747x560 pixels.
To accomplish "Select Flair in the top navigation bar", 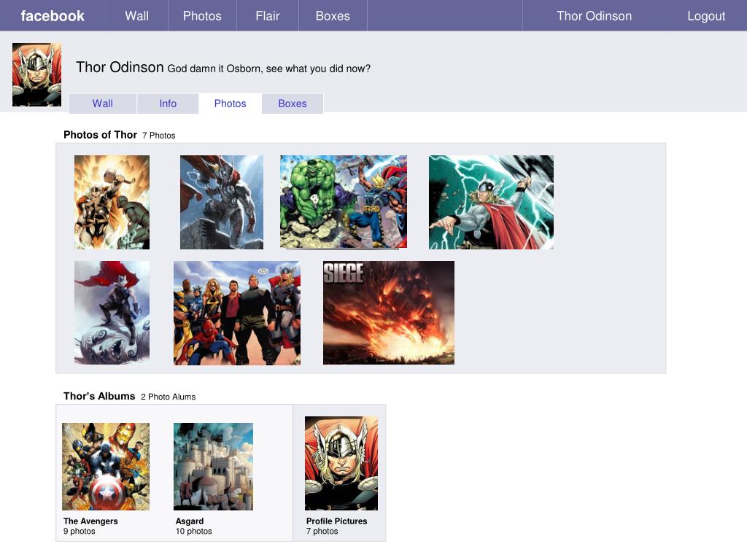I will tap(267, 16).
